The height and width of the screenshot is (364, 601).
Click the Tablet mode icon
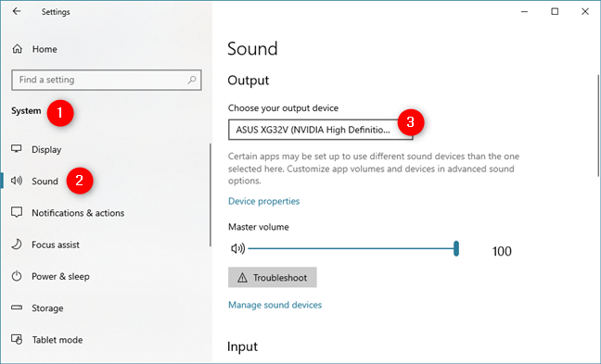click(17, 339)
